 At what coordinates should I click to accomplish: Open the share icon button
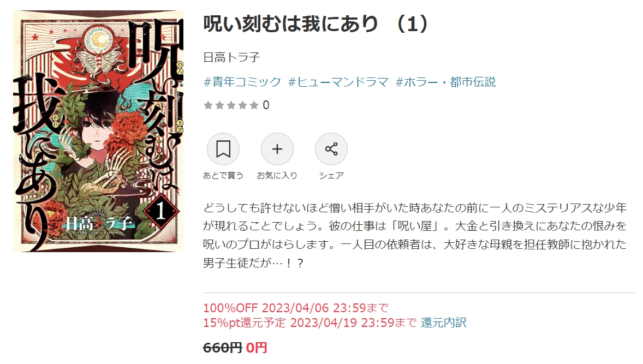331,149
